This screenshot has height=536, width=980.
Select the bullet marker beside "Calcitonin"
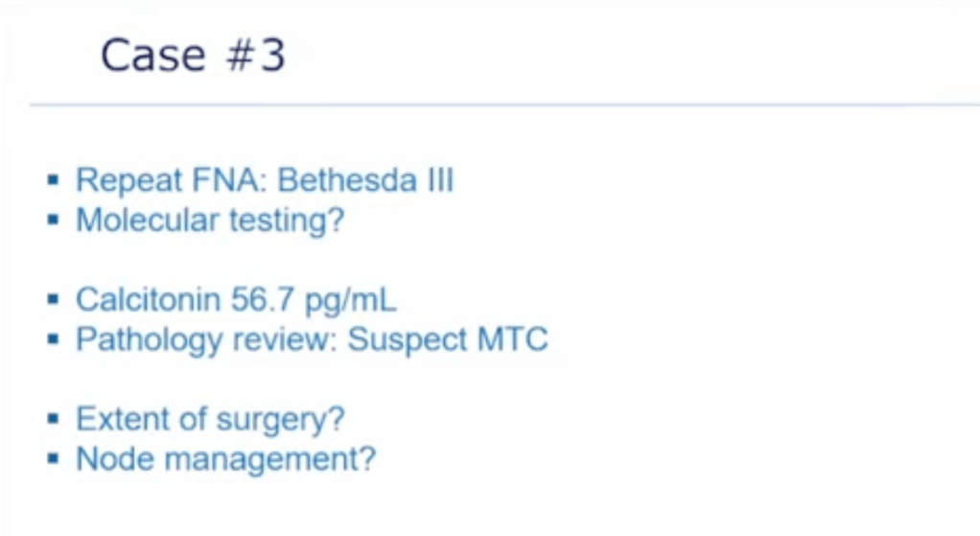click(x=54, y=300)
